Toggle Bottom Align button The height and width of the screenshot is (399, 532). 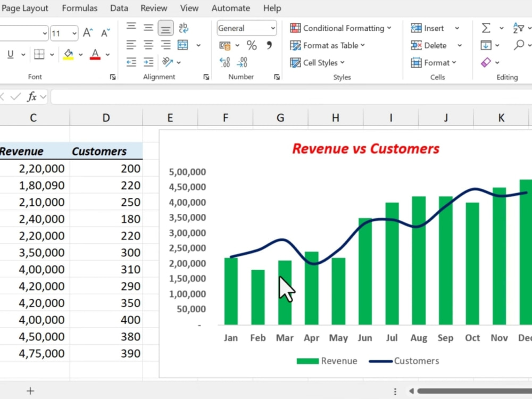click(x=165, y=28)
